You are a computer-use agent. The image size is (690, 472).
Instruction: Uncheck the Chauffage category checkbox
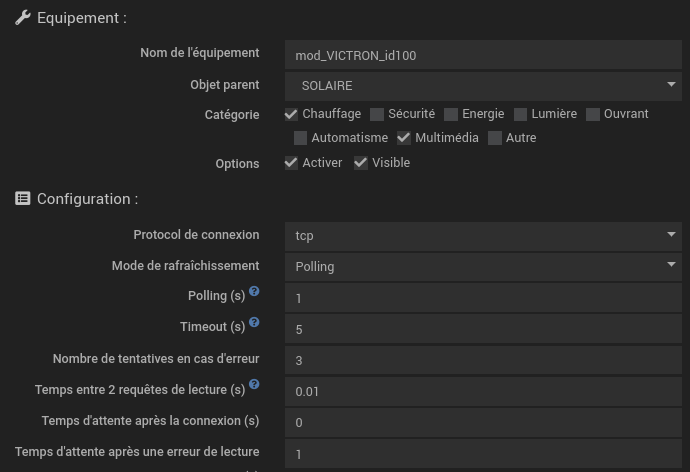291,115
